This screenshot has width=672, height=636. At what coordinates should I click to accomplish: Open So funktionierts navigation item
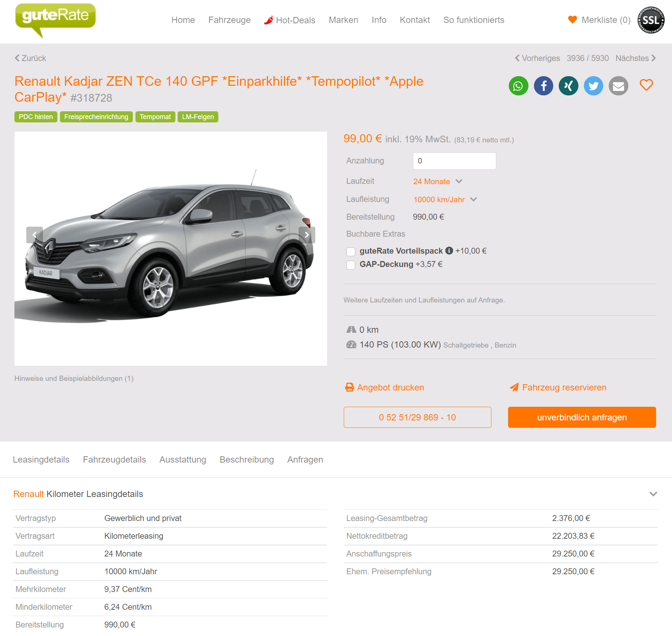tap(474, 20)
